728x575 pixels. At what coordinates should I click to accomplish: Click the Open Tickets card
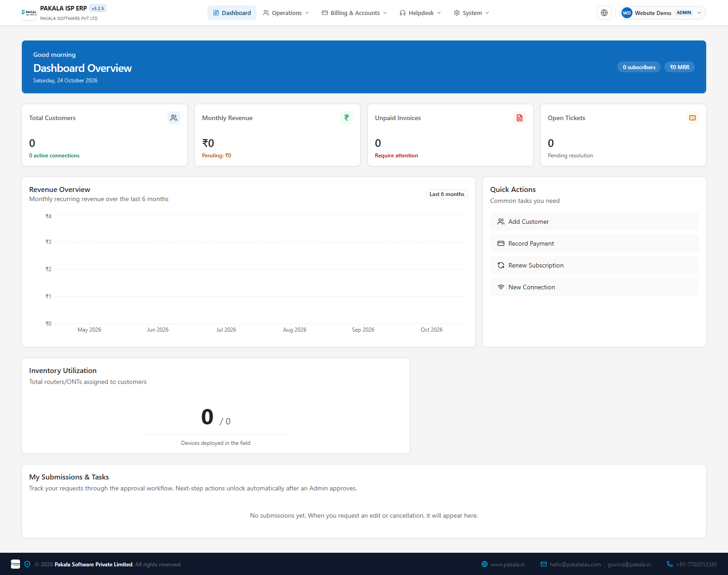coord(623,135)
